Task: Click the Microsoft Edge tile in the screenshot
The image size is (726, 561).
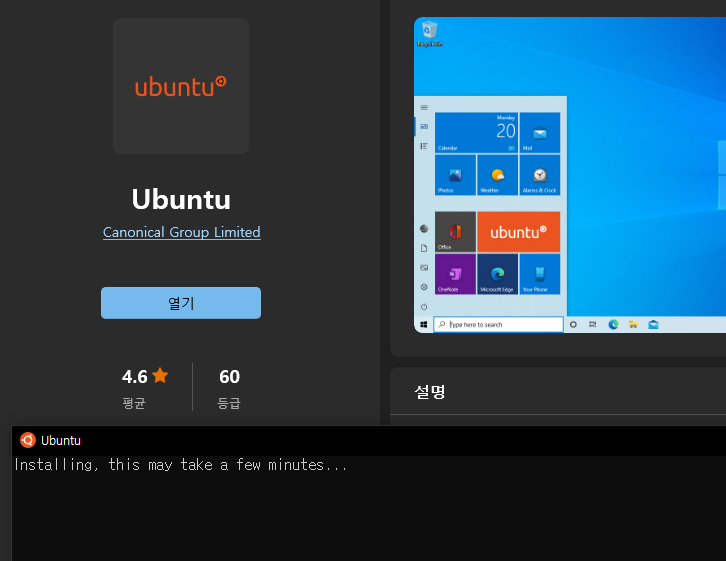Action: point(497,274)
